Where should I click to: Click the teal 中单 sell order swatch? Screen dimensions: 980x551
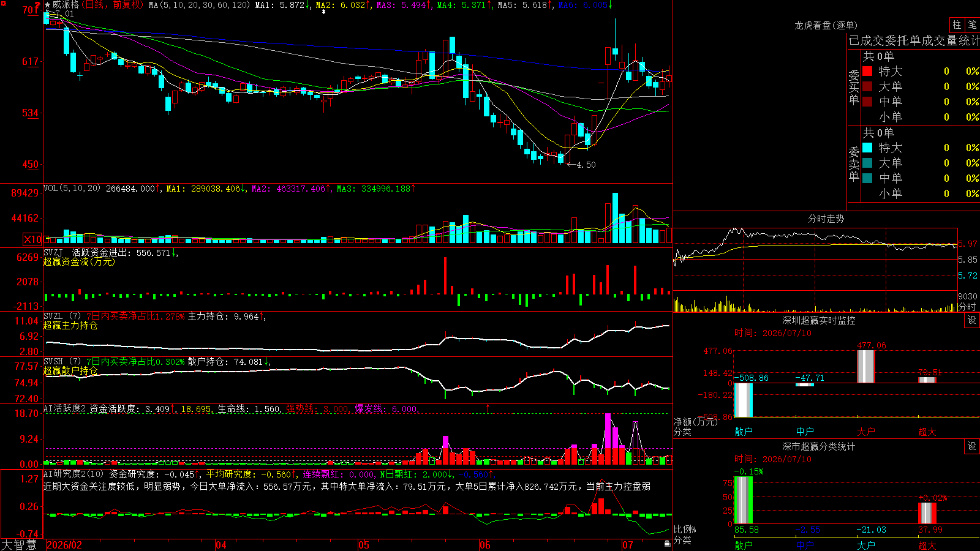(x=867, y=178)
